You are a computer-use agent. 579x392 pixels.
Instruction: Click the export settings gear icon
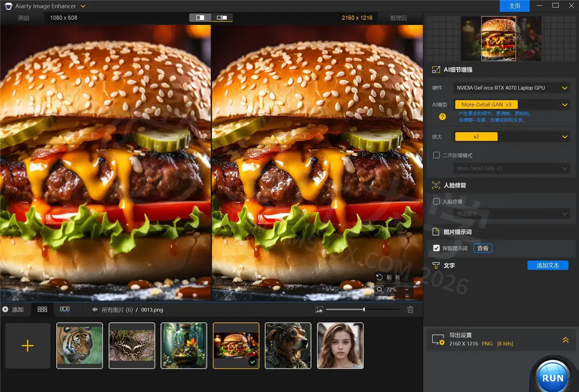438,340
